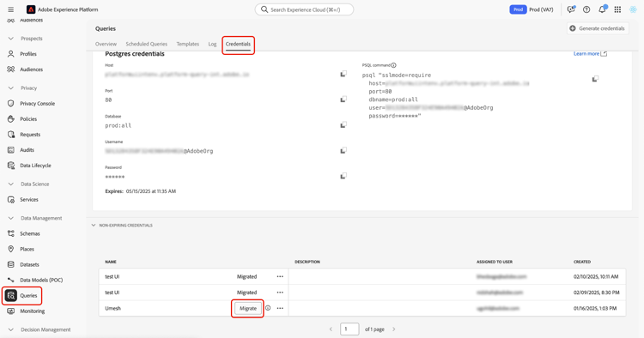Focus the Search Experience Cloud field

tap(304, 9)
